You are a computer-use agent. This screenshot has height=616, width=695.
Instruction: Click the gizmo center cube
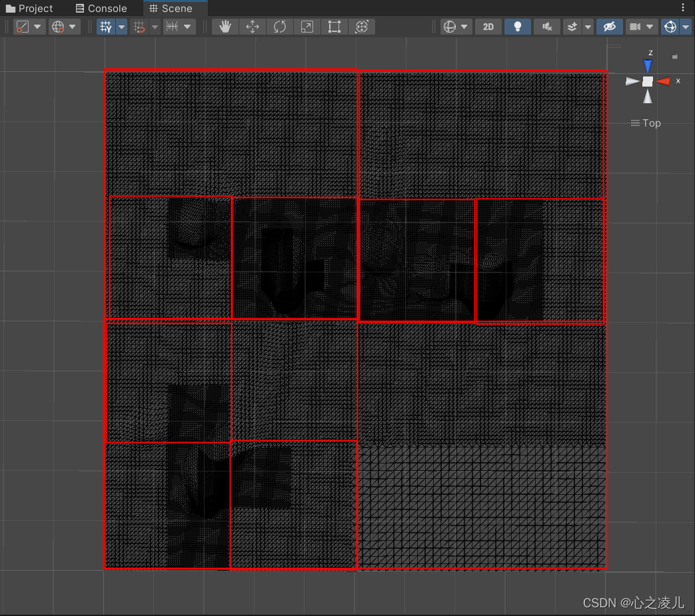point(648,81)
